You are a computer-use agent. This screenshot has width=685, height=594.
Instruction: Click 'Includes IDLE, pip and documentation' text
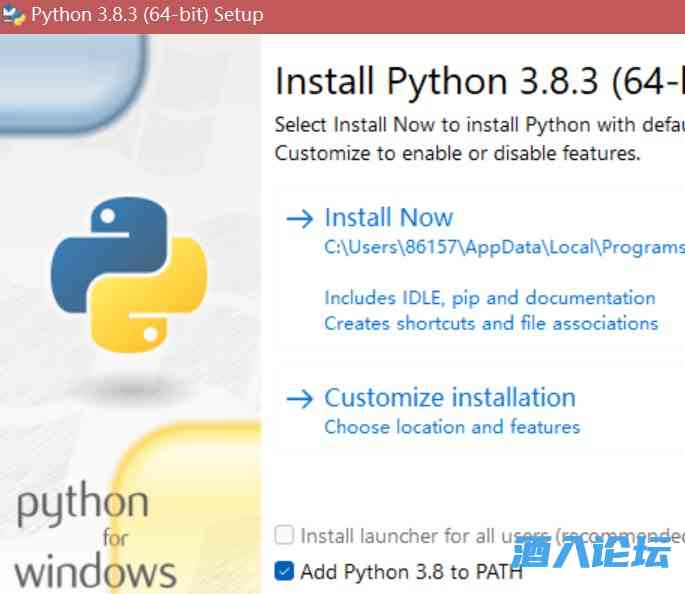point(490,298)
